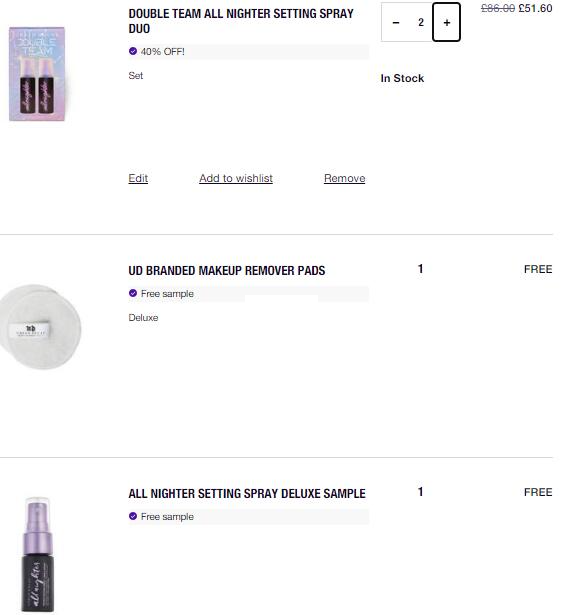This screenshot has width=565, height=615.
Task: Decrease quantity with the minus button
Action: point(396,22)
